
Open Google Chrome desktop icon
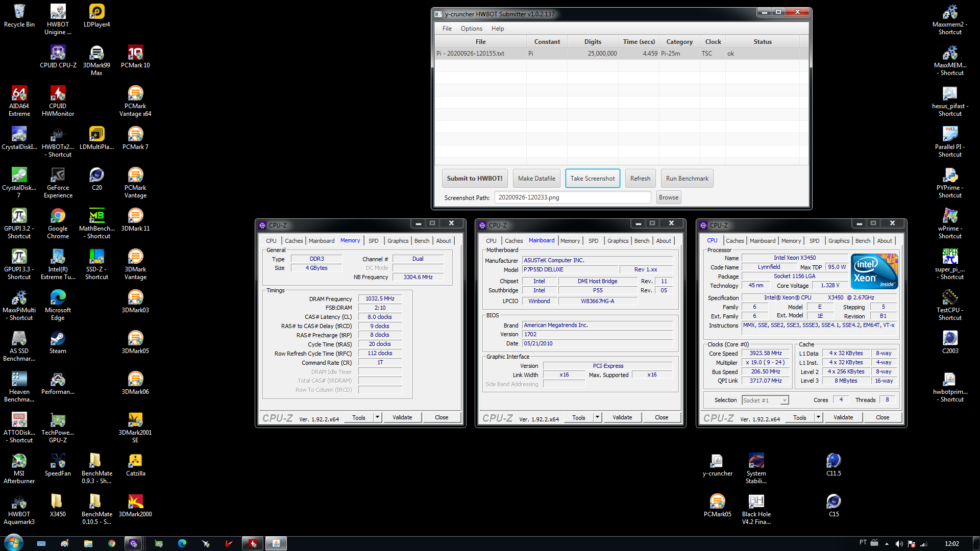(x=58, y=223)
